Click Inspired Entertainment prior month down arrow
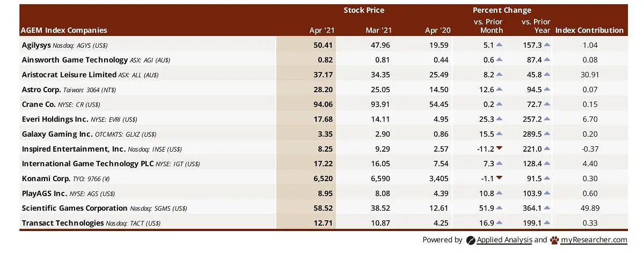Screen dimensions: 644x253 [499, 148]
